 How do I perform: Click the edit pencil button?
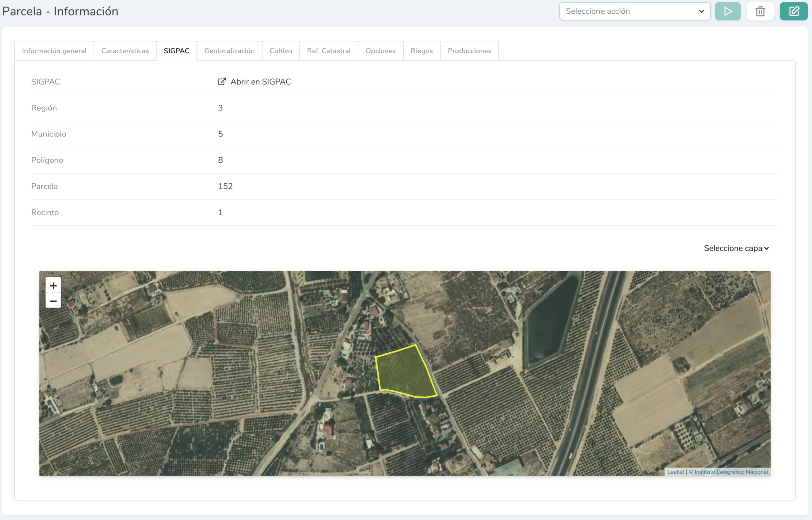[x=793, y=11]
